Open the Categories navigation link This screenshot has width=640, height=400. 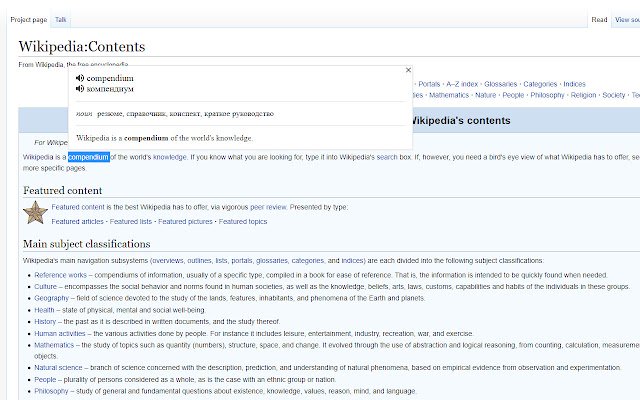tap(540, 84)
